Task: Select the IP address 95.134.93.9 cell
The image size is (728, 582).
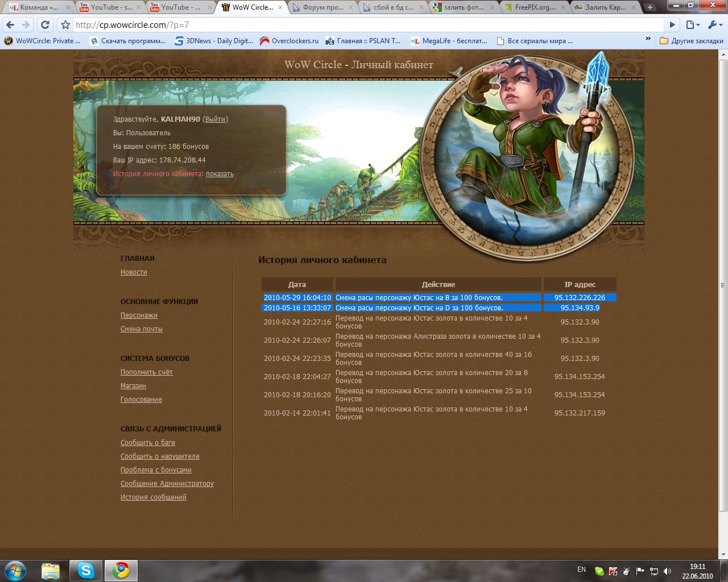Action: click(x=580, y=308)
